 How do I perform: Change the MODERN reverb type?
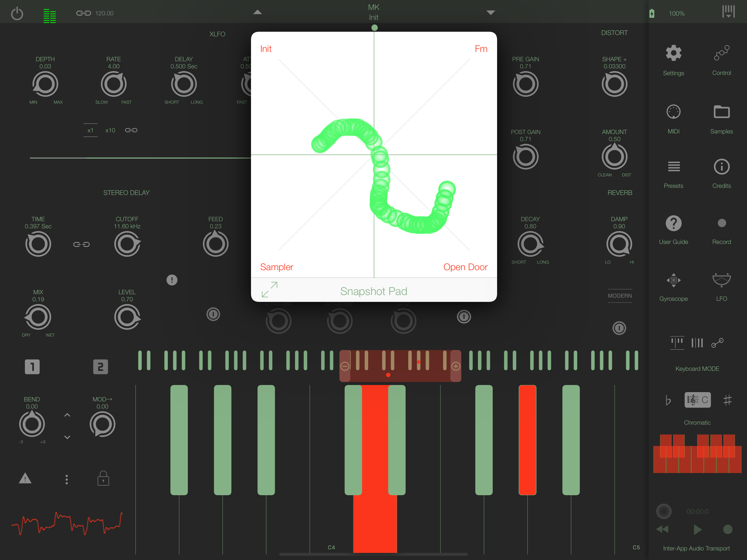pos(620,296)
